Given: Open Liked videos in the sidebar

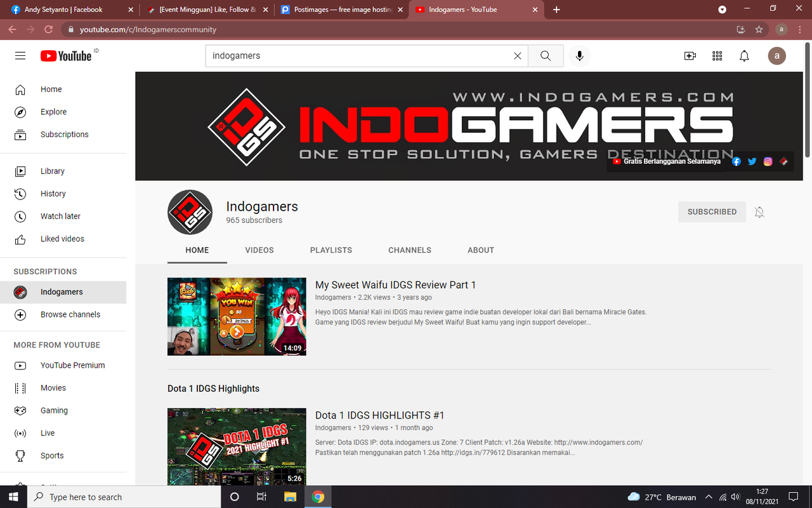Looking at the screenshot, I should pyautogui.click(x=63, y=239).
